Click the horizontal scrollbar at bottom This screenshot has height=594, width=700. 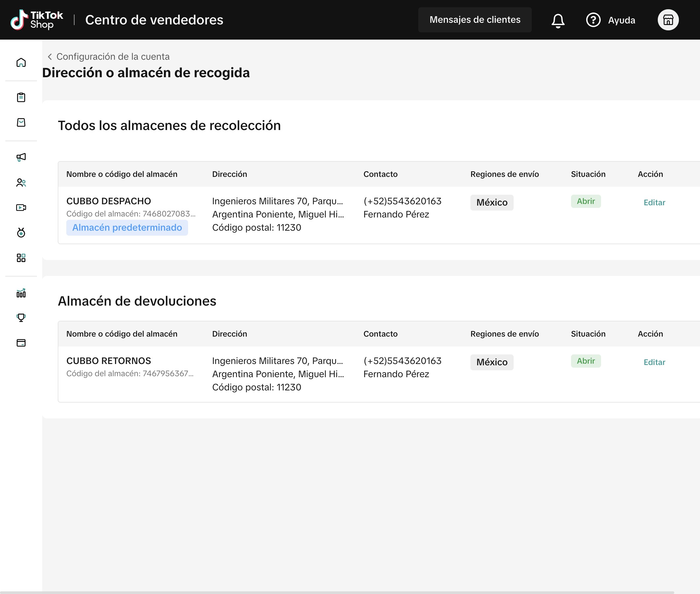336,592
